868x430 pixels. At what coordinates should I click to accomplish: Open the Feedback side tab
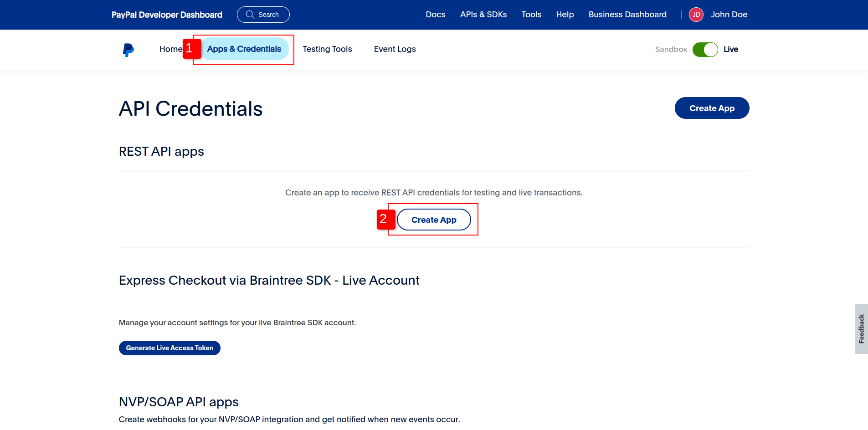click(861, 329)
